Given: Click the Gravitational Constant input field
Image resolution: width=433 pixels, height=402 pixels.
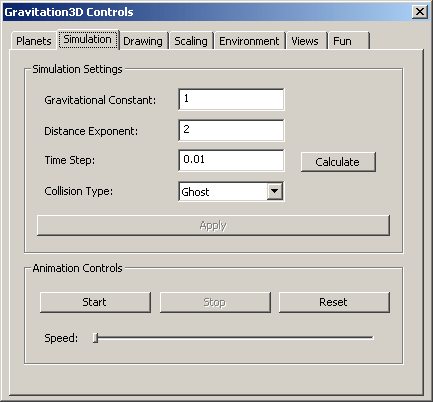Looking at the screenshot, I should pyautogui.click(x=231, y=99).
